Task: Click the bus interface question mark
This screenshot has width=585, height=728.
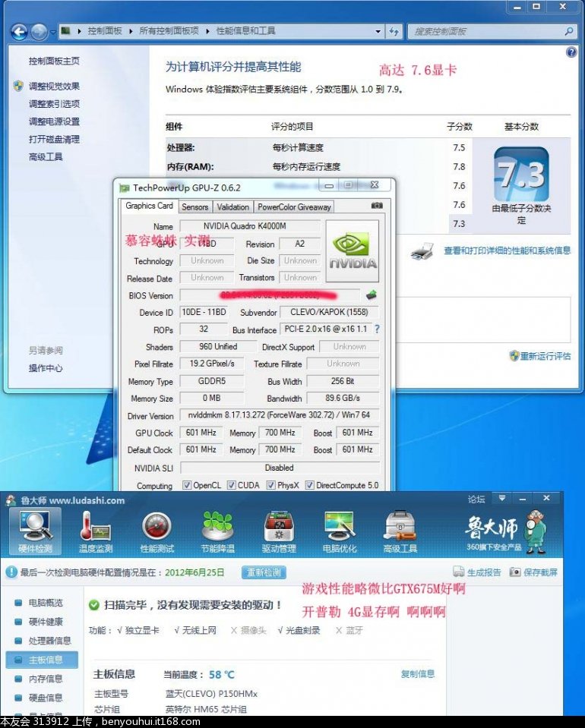Action: pos(377,329)
